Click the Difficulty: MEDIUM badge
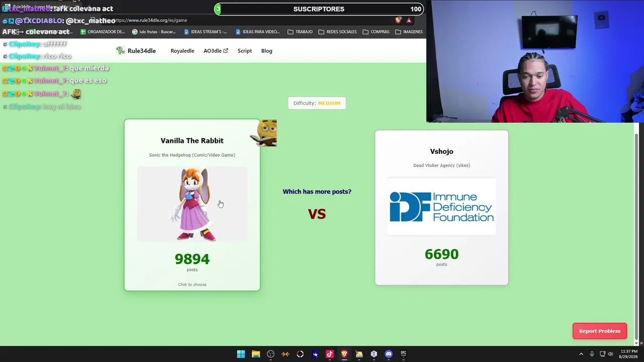The height and width of the screenshot is (362, 644). tap(317, 103)
